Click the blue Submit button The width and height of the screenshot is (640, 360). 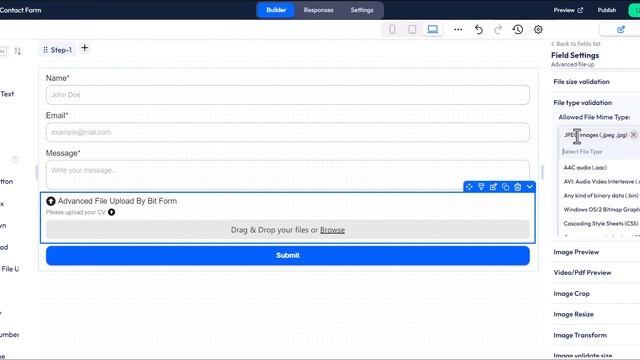click(288, 256)
